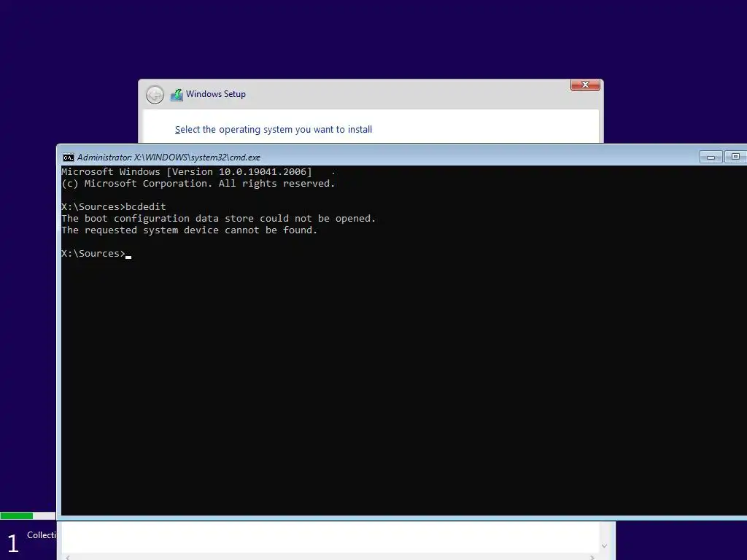The height and width of the screenshot is (560, 747).
Task: Click the scroll right arrow in the setup list
Action: click(x=592, y=557)
